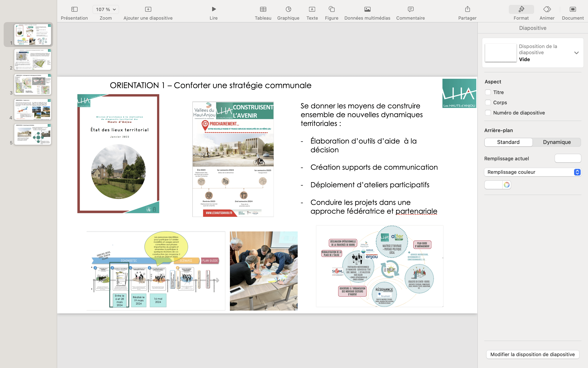Select slide 2 thumbnail in navigator
Viewport: 588px width, 368px height.
tap(32, 60)
